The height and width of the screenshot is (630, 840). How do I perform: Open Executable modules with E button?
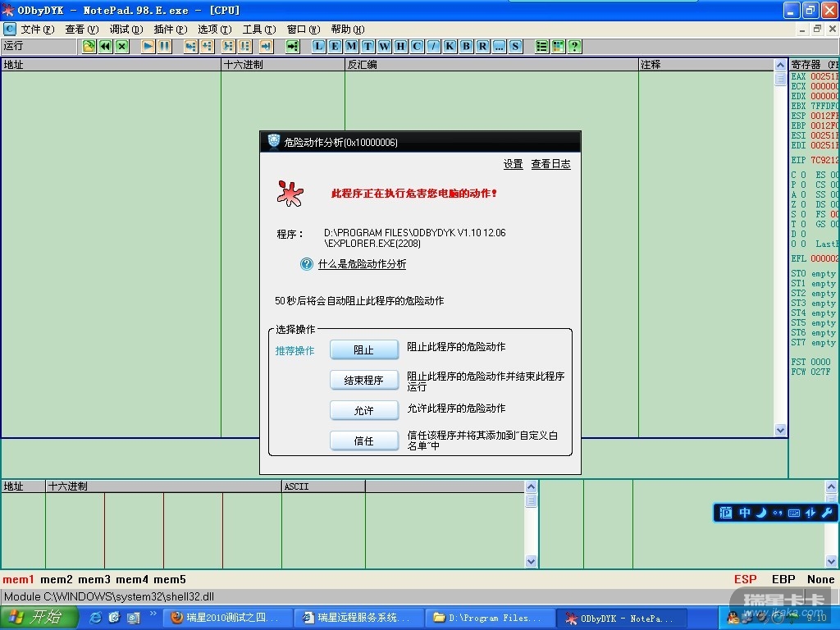pos(335,47)
